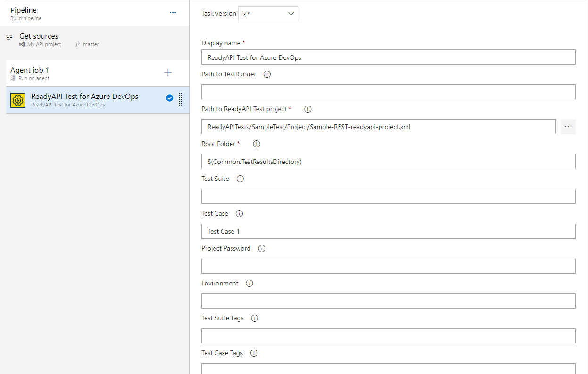588x374 pixels.
Task: Click the branch icon next to master
Action: pos(77,44)
